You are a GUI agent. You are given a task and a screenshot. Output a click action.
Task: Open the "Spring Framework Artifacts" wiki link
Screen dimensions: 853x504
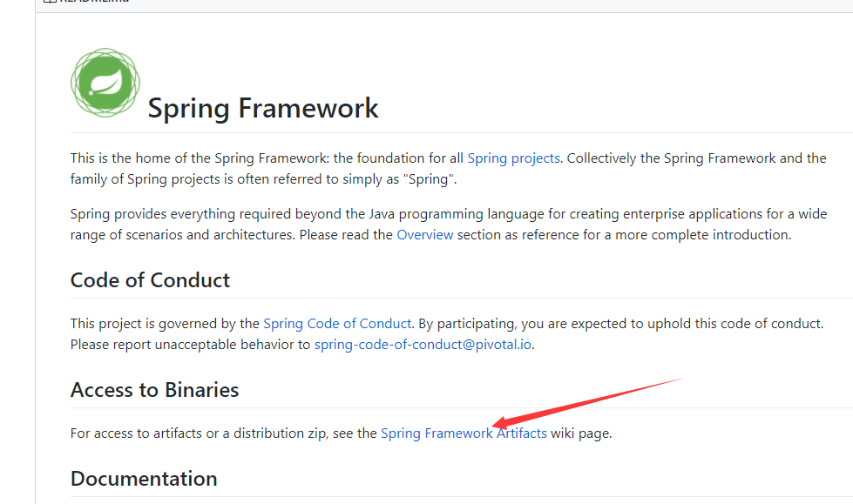pos(464,433)
